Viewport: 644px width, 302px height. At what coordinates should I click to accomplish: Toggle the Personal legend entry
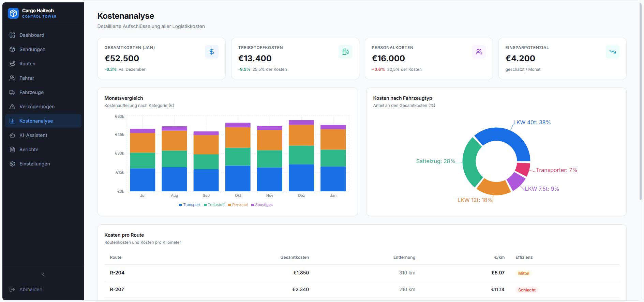[x=238, y=205]
